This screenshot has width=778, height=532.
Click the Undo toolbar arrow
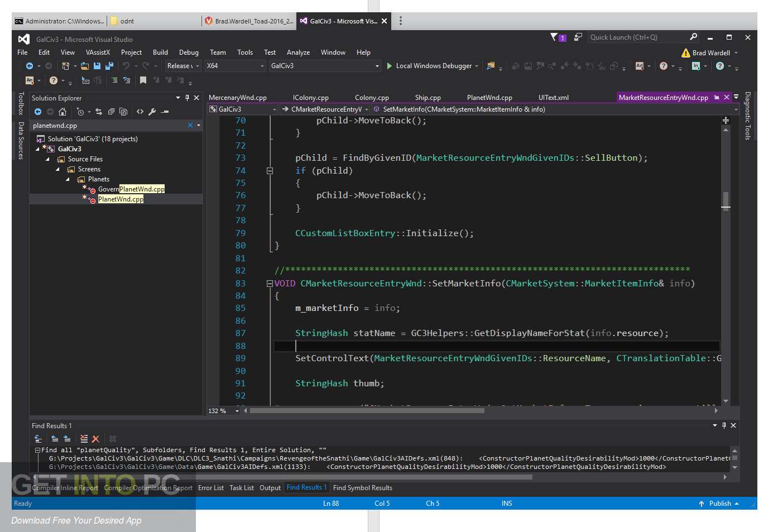pyautogui.click(x=126, y=66)
